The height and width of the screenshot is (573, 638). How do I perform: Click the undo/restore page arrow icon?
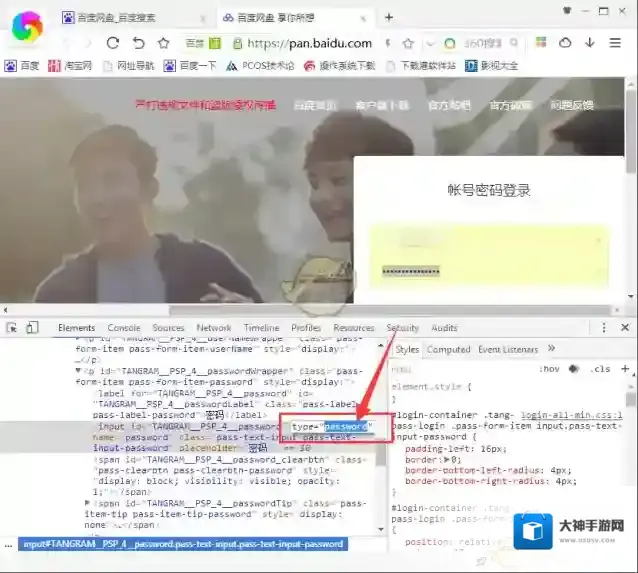pyautogui.click(x=138, y=43)
